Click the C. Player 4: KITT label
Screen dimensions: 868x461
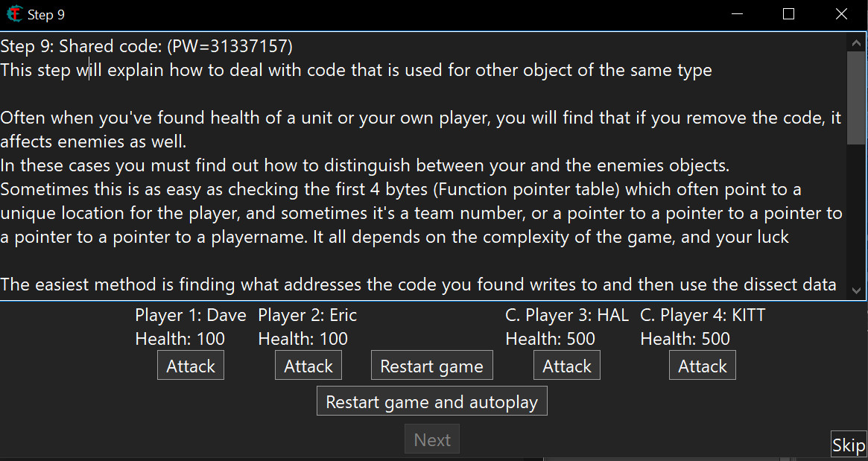pos(703,315)
